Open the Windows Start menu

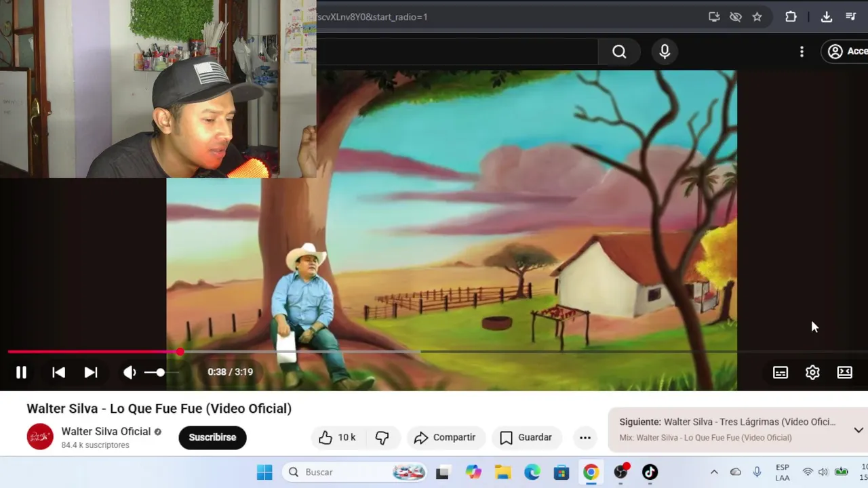coord(264,472)
